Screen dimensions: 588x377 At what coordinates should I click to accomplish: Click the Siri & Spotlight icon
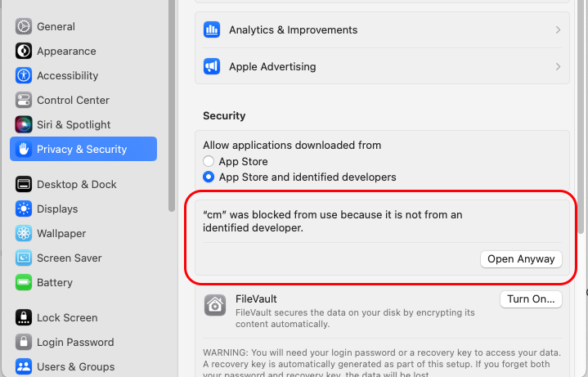(24, 124)
